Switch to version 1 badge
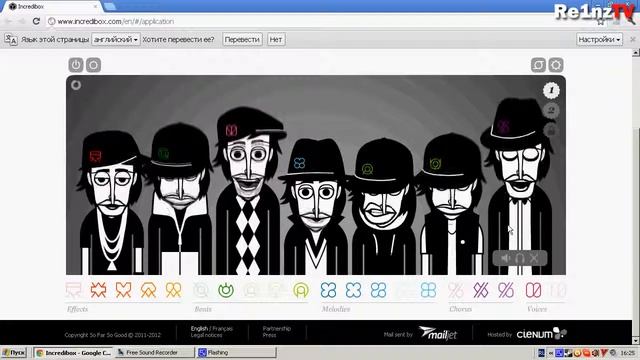The width and height of the screenshot is (640, 360). 551,90
